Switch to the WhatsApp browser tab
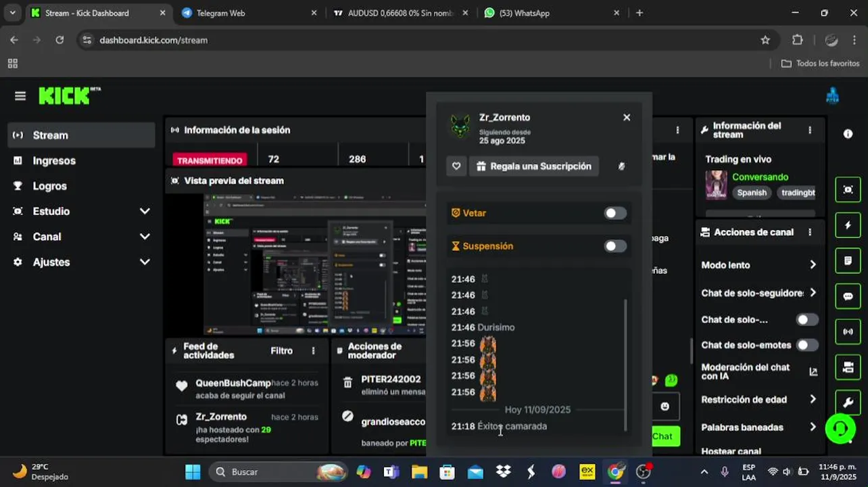Image resolution: width=868 pixels, height=487 pixels. coord(550,13)
